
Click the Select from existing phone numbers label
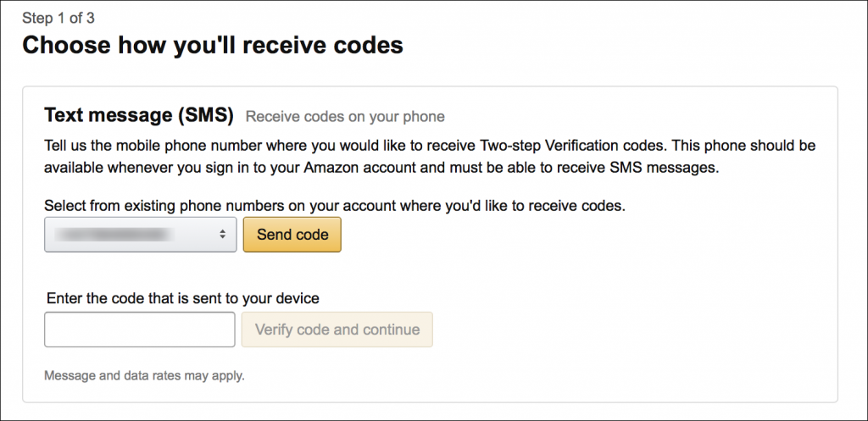(x=334, y=207)
